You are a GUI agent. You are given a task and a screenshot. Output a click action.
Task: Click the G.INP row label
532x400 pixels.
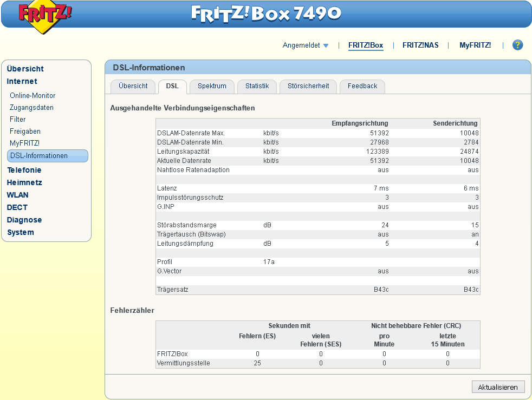(x=166, y=207)
